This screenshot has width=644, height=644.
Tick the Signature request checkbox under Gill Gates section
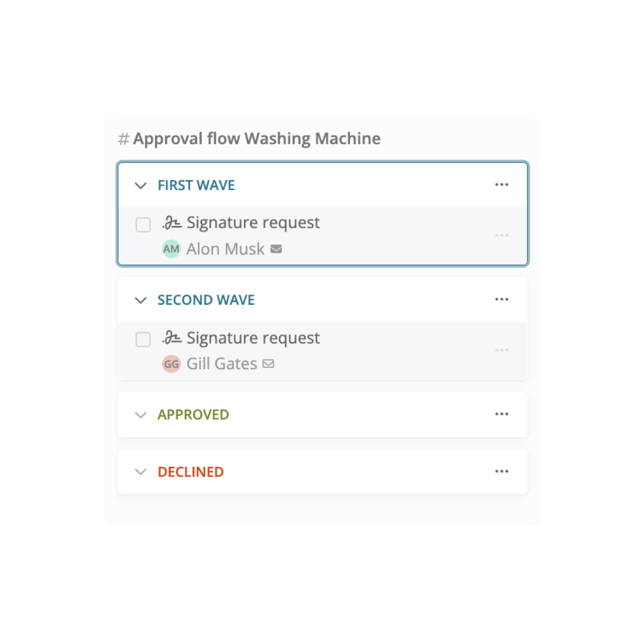tap(143, 339)
